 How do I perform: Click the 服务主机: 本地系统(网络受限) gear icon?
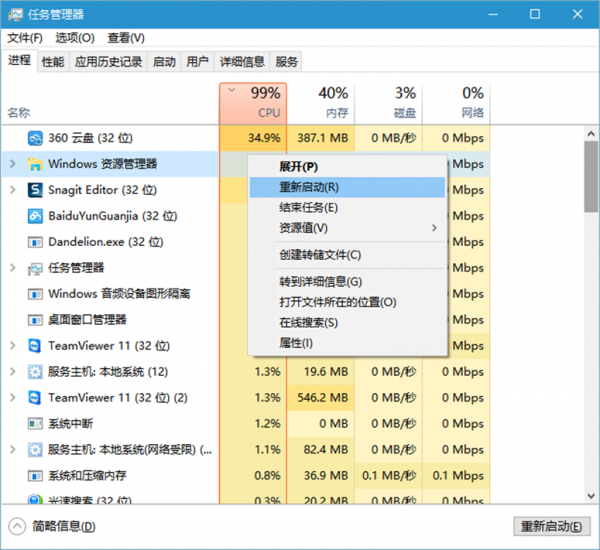tap(35, 450)
